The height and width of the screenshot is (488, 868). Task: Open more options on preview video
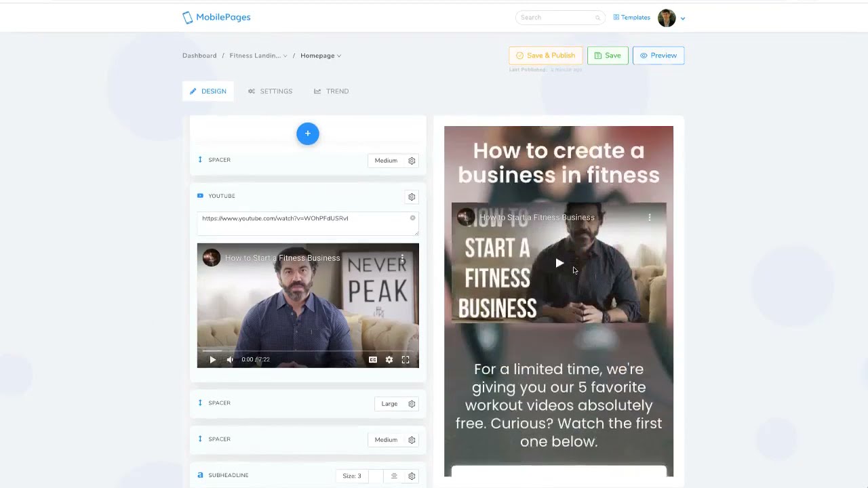point(650,218)
